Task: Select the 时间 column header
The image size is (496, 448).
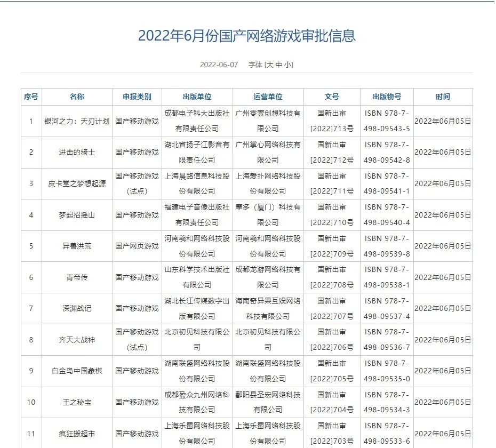Action: pyautogui.click(x=442, y=97)
